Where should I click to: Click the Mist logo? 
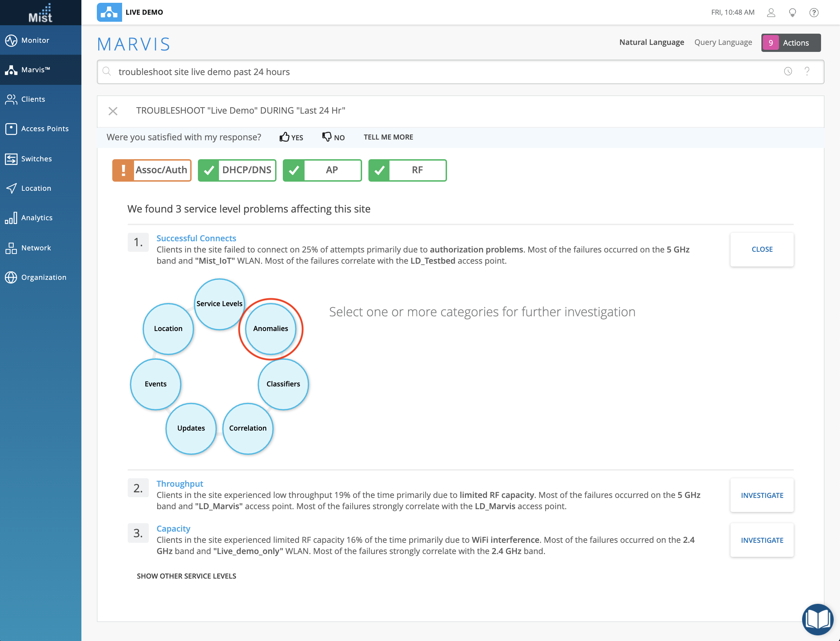click(x=40, y=13)
